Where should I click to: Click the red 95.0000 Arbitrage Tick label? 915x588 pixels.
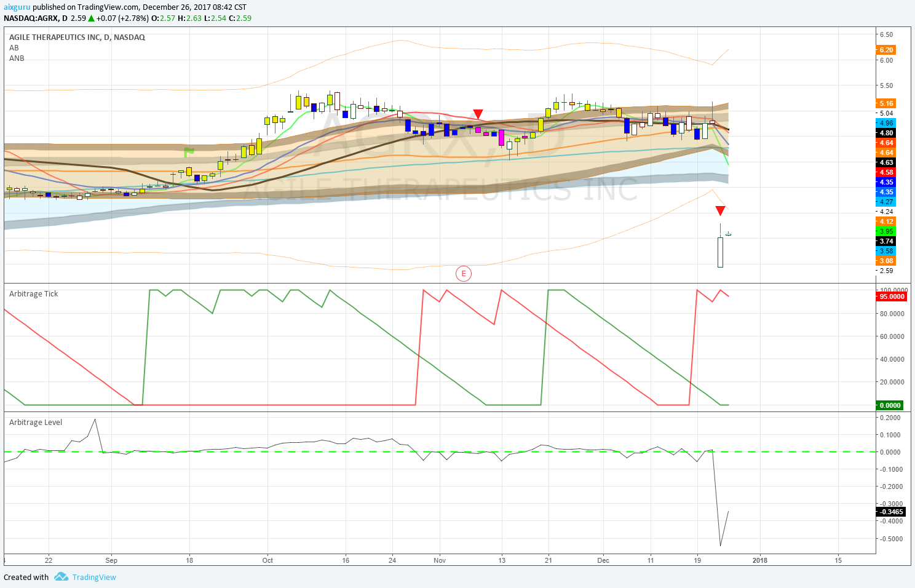(892, 296)
